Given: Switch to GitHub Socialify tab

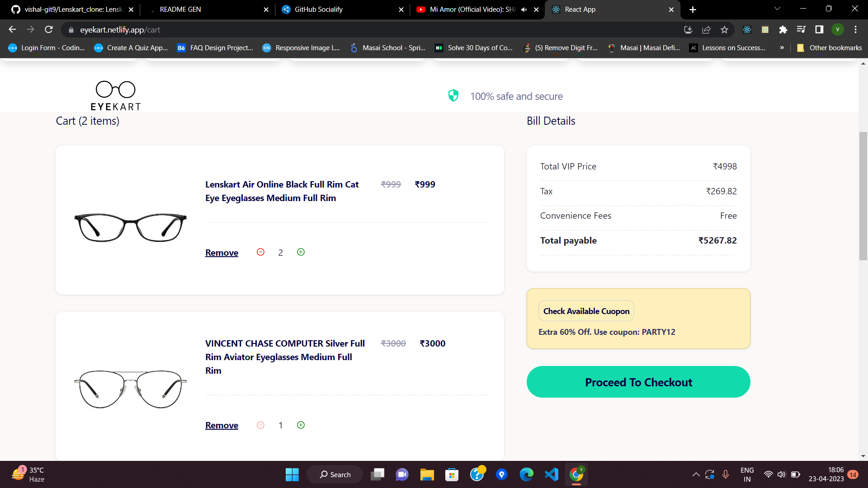Looking at the screenshot, I should (x=319, y=9).
